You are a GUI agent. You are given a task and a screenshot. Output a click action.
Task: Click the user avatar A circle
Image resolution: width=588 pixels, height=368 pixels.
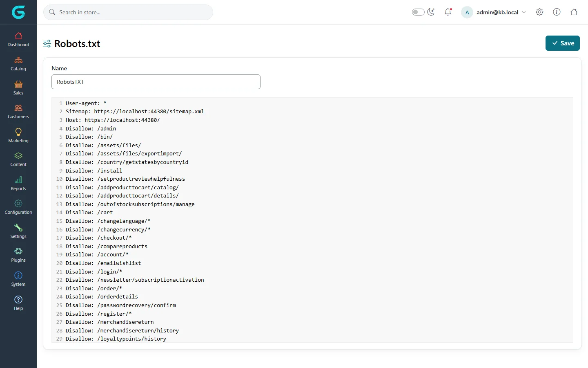click(467, 12)
